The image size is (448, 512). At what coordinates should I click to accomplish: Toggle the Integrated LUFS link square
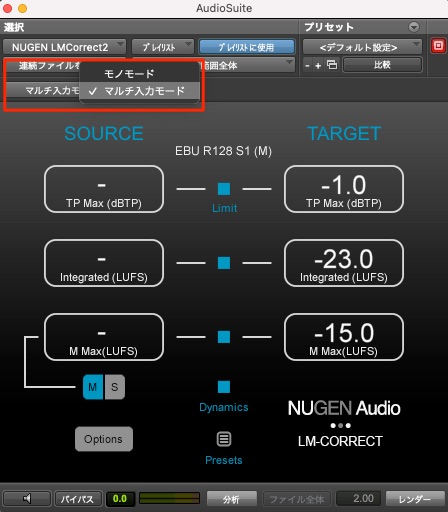(x=224, y=263)
